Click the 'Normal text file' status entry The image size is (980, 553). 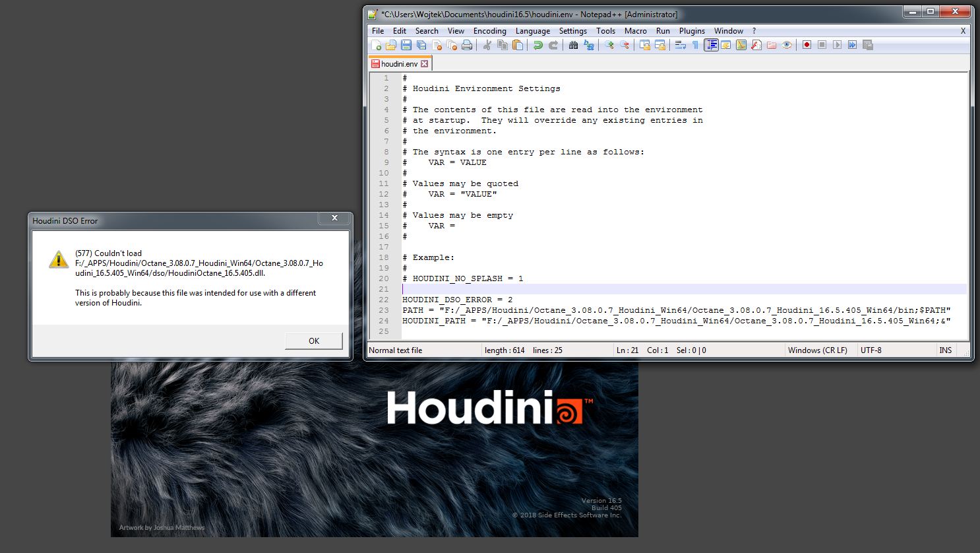(x=396, y=350)
